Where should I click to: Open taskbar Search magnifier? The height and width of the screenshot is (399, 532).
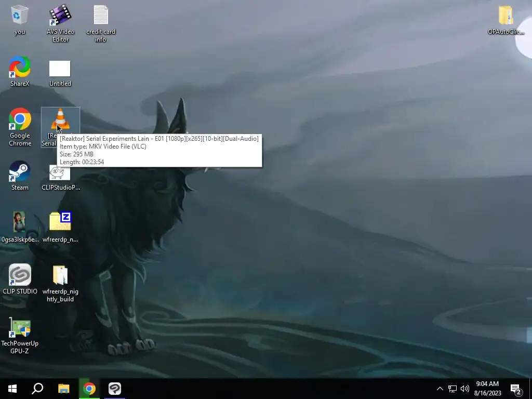click(x=37, y=389)
